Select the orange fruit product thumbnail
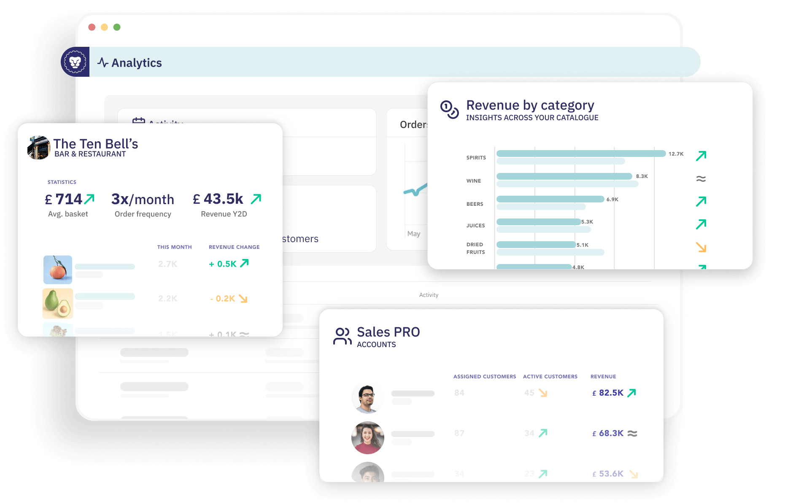Viewport: 812px width, 504px height. point(58,270)
